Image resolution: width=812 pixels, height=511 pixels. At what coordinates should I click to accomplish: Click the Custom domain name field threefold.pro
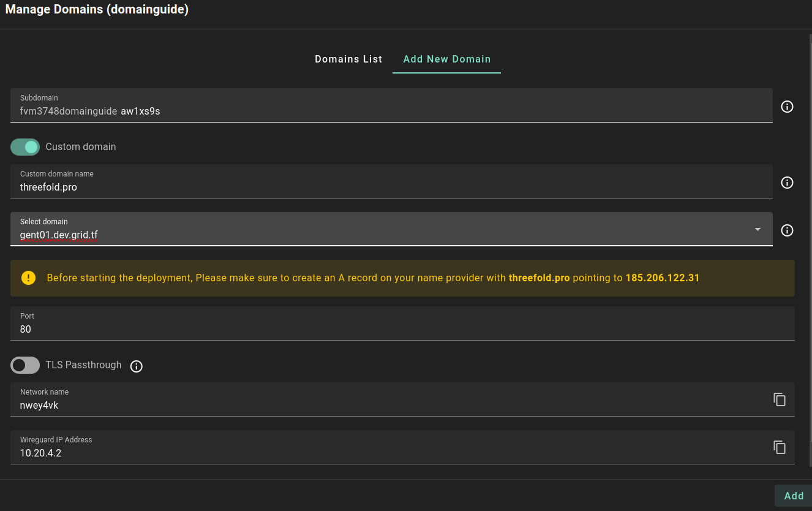tap(391, 187)
